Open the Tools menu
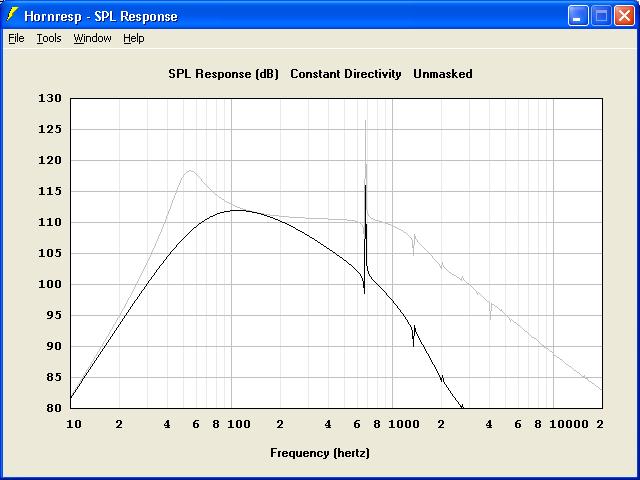The height and width of the screenshot is (480, 640). (49, 38)
